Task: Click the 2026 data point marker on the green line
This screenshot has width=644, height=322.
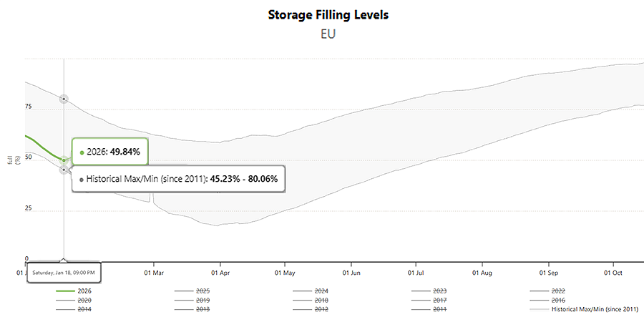Action: (x=64, y=161)
